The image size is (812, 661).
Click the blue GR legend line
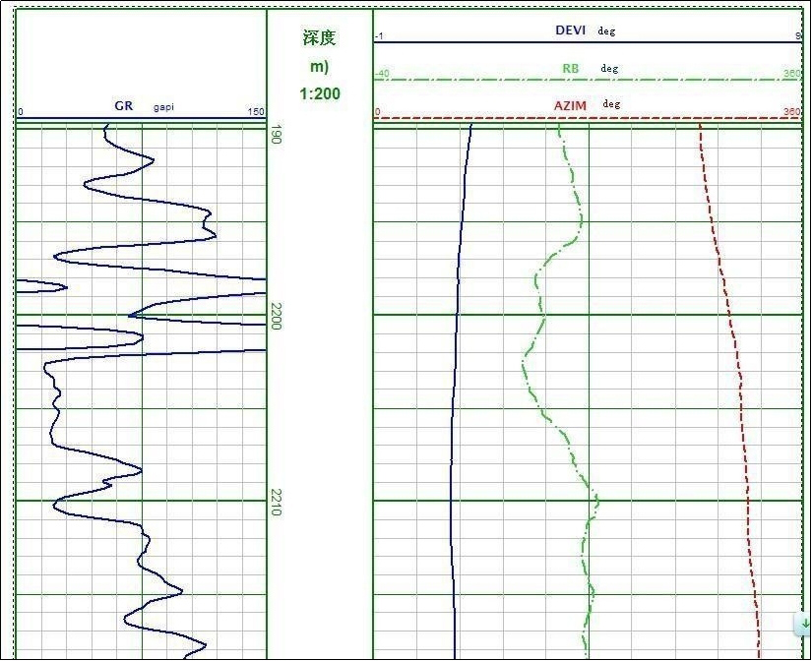[x=142, y=118]
